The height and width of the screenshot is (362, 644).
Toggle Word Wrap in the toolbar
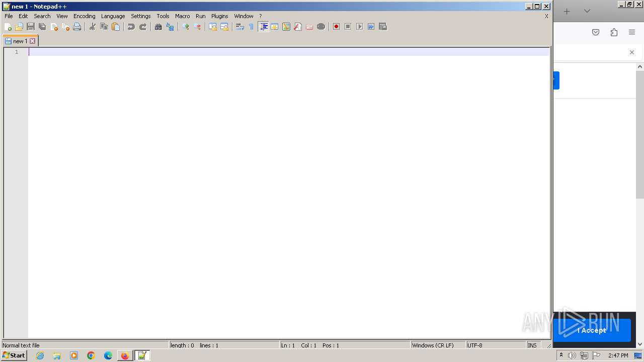coord(240,27)
